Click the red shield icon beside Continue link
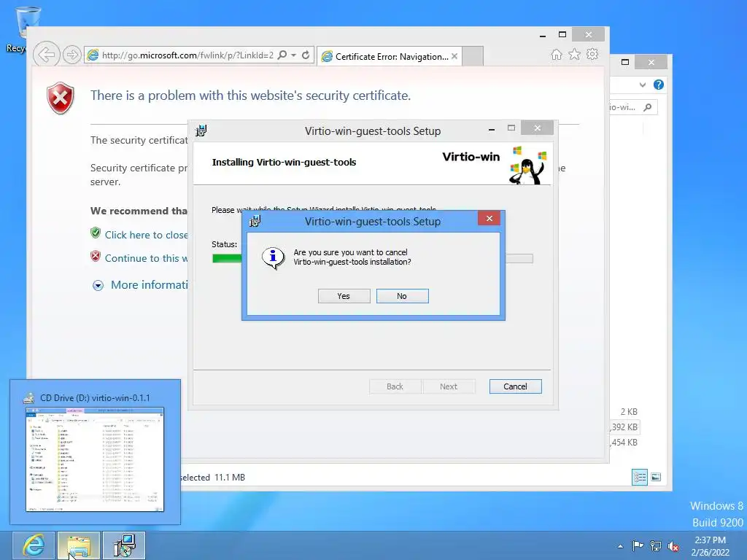This screenshot has height=560, width=747. click(96, 256)
